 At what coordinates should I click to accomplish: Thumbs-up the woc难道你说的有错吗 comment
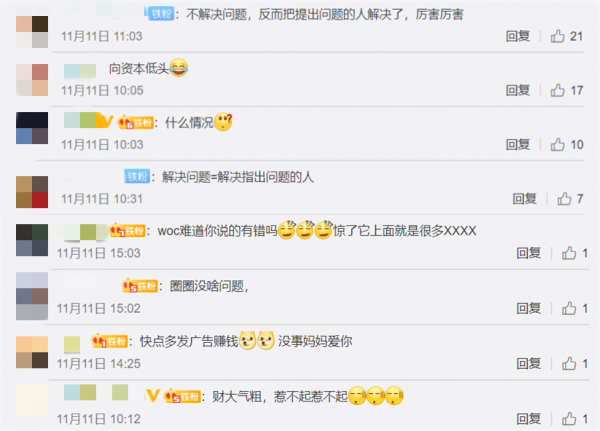tap(569, 253)
